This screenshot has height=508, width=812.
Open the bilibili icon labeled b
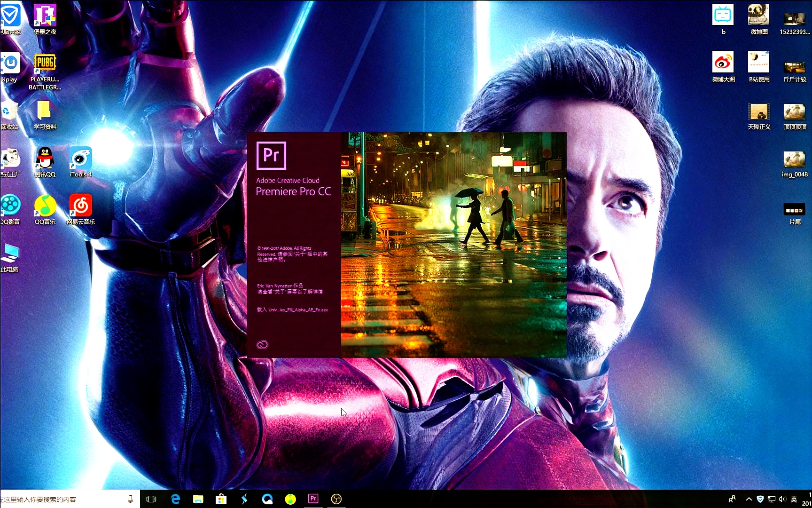[x=723, y=19]
